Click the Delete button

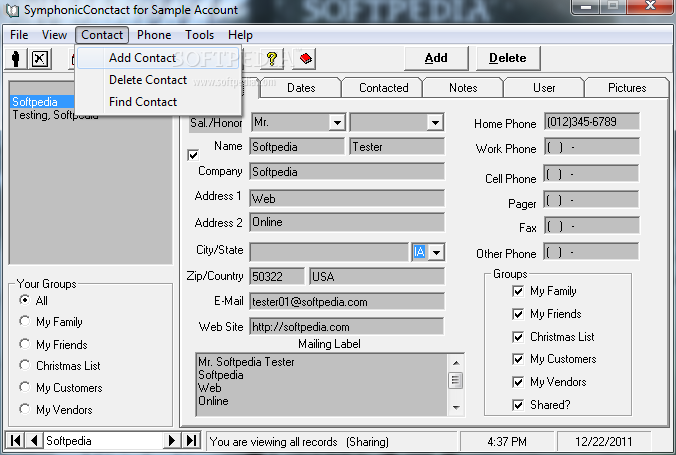point(507,58)
